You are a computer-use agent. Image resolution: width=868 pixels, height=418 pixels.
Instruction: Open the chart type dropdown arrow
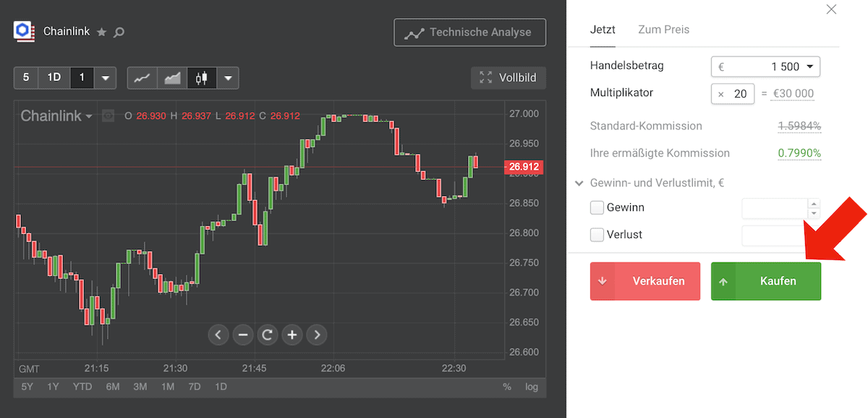tap(228, 77)
